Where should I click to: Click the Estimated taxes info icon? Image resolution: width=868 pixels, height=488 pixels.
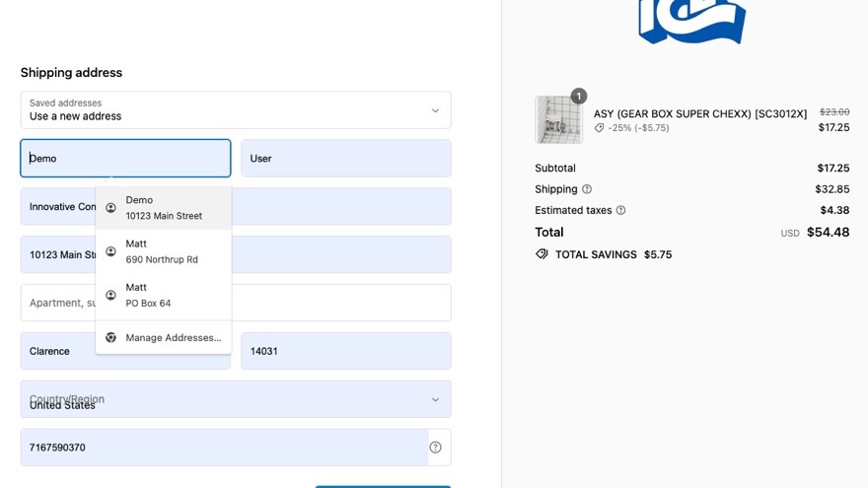tap(621, 210)
